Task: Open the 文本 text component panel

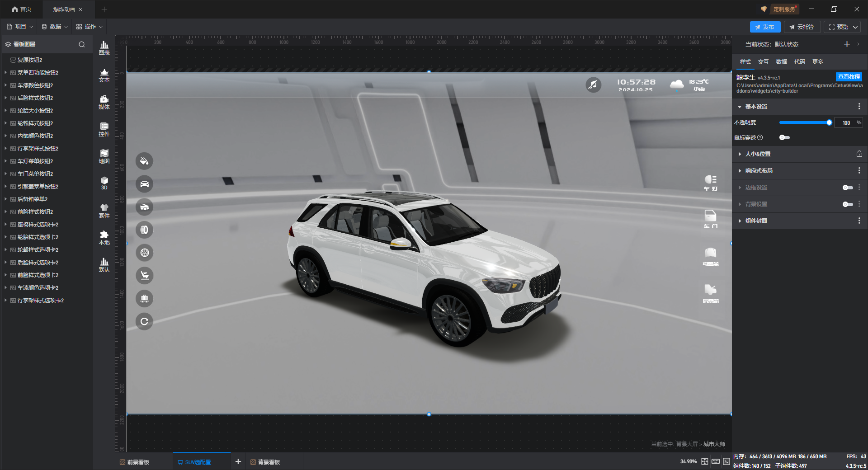Action: [104, 75]
